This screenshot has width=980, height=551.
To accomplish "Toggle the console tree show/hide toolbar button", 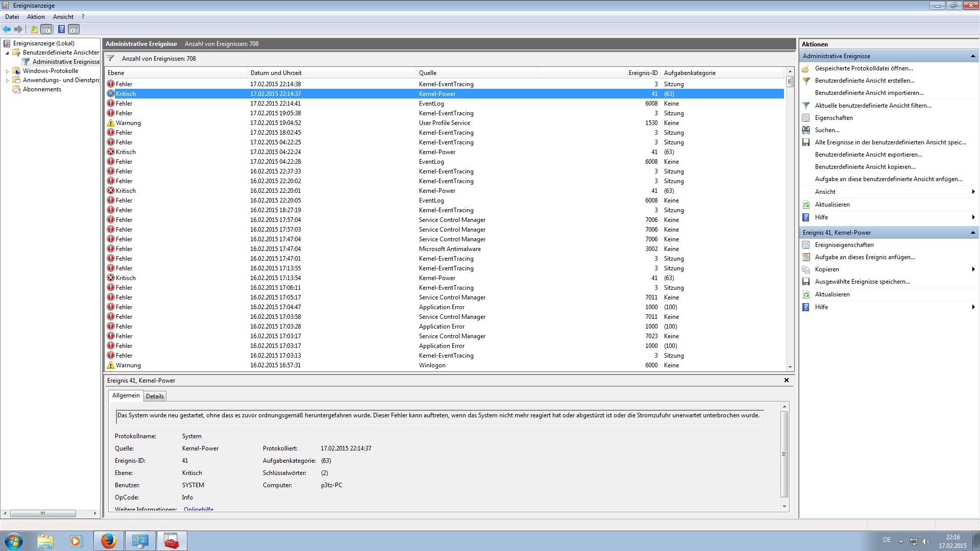I will [46, 29].
